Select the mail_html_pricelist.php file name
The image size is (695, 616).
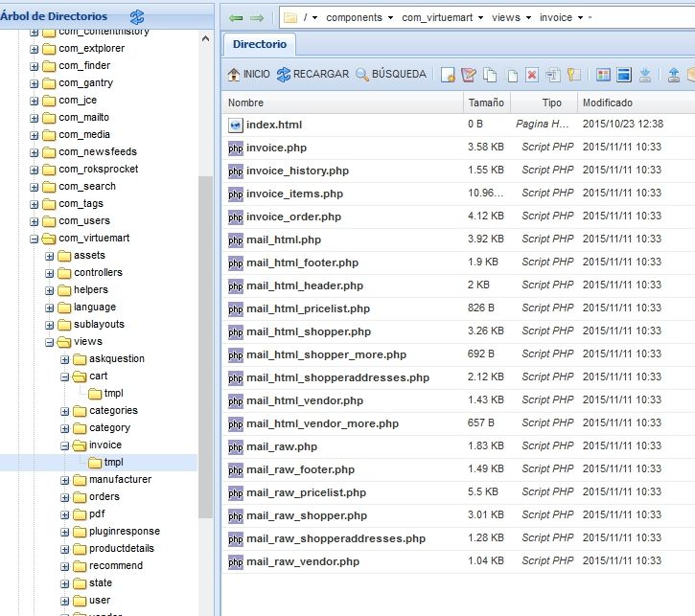[x=308, y=309]
